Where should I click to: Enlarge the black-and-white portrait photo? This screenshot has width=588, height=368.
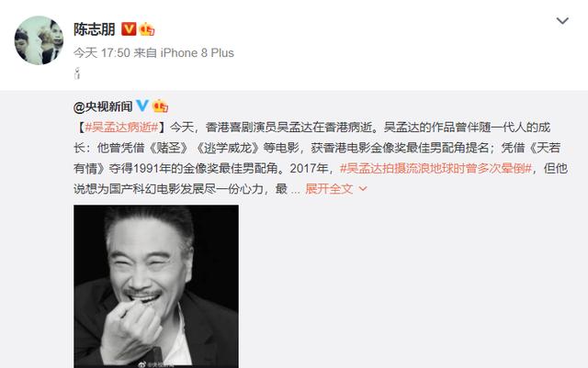[x=156, y=286]
